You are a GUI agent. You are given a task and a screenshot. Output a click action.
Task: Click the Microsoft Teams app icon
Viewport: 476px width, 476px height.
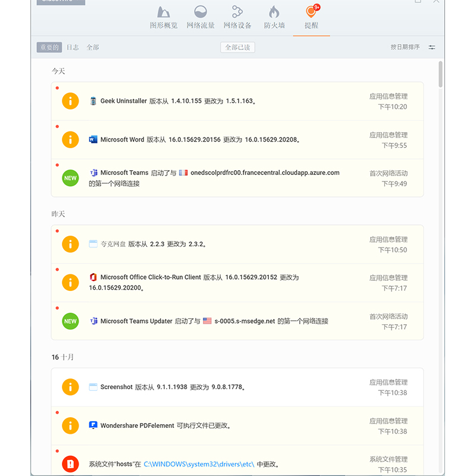click(x=93, y=173)
